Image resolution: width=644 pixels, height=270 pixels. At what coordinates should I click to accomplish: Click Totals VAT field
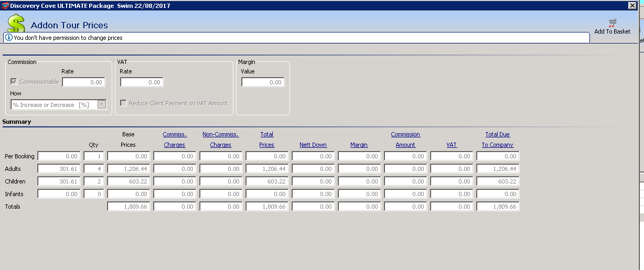452,207
